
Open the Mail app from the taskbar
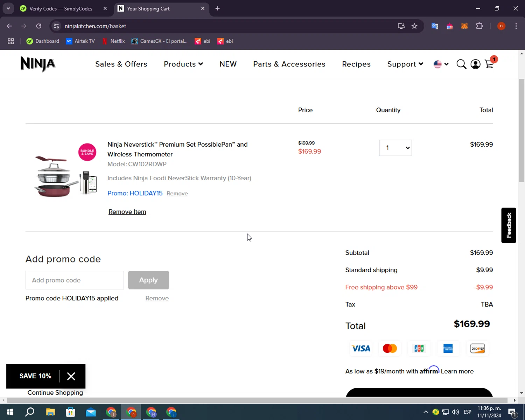pos(91,412)
